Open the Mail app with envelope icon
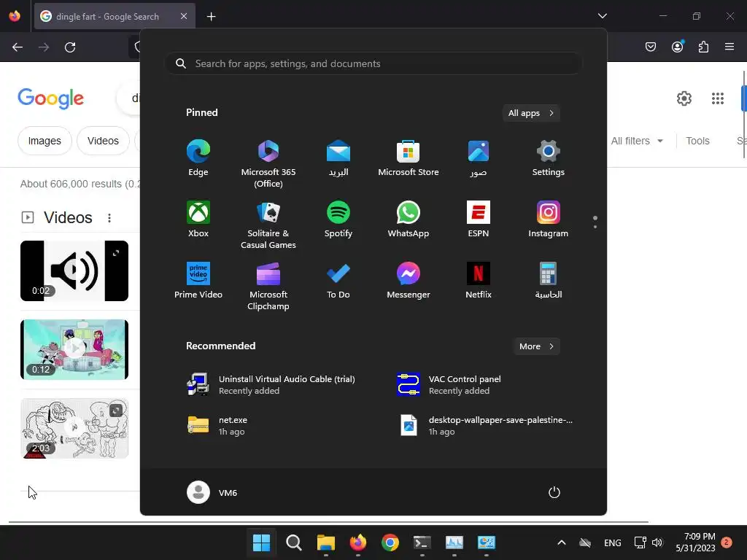 point(338,158)
